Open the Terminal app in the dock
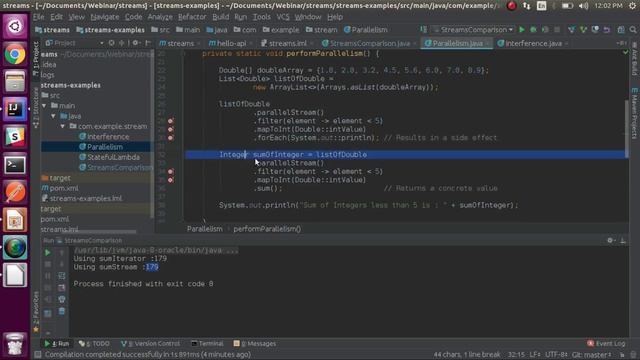 [x=15, y=164]
